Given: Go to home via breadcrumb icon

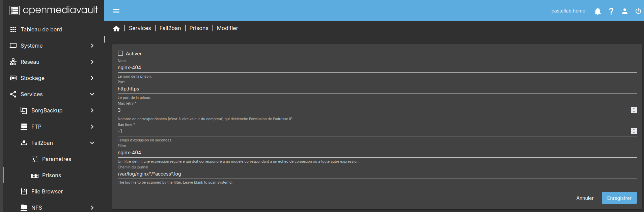Looking at the screenshot, I should (116, 28).
